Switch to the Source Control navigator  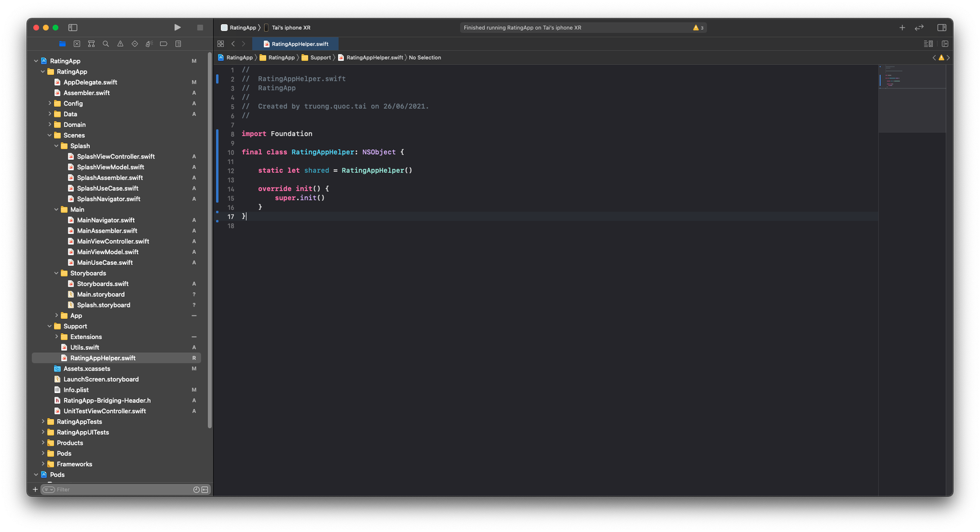[x=77, y=44]
